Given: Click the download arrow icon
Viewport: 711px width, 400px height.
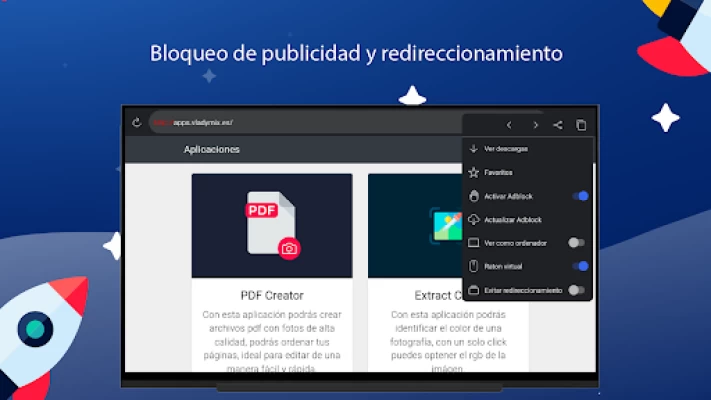Looking at the screenshot, I should (x=474, y=149).
